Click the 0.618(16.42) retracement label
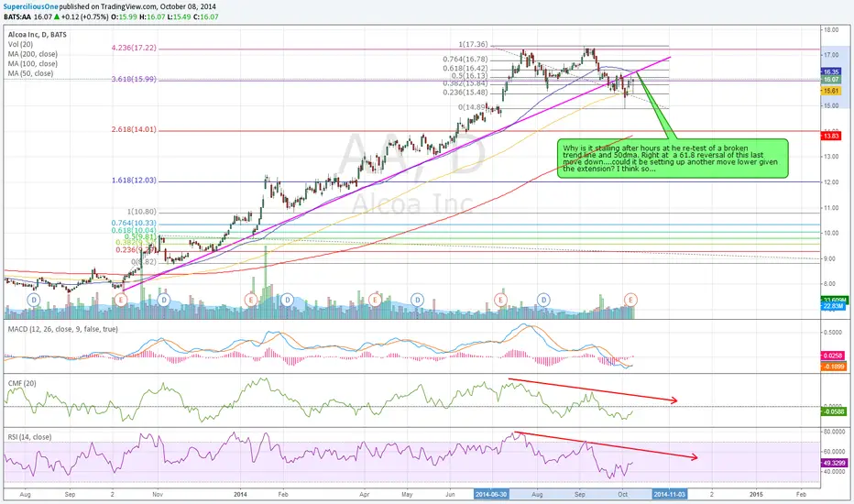This screenshot has width=854, height=504. click(x=465, y=68)
